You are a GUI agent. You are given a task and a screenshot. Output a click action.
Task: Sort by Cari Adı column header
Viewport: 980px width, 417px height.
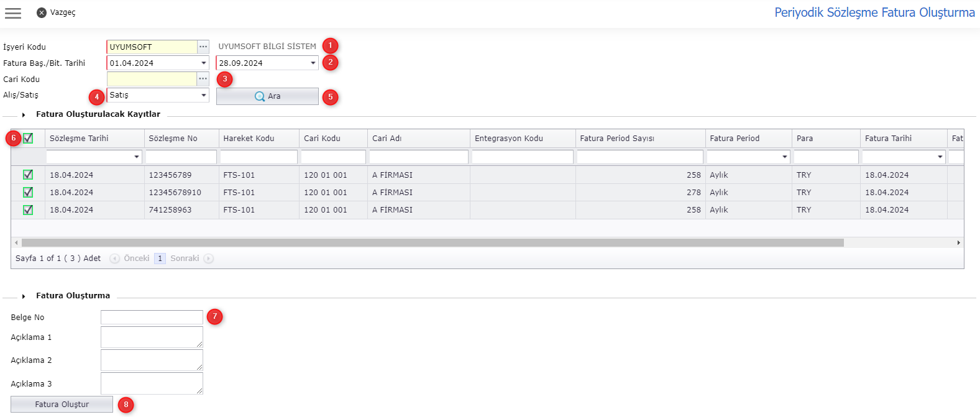(x=419, y=138)
